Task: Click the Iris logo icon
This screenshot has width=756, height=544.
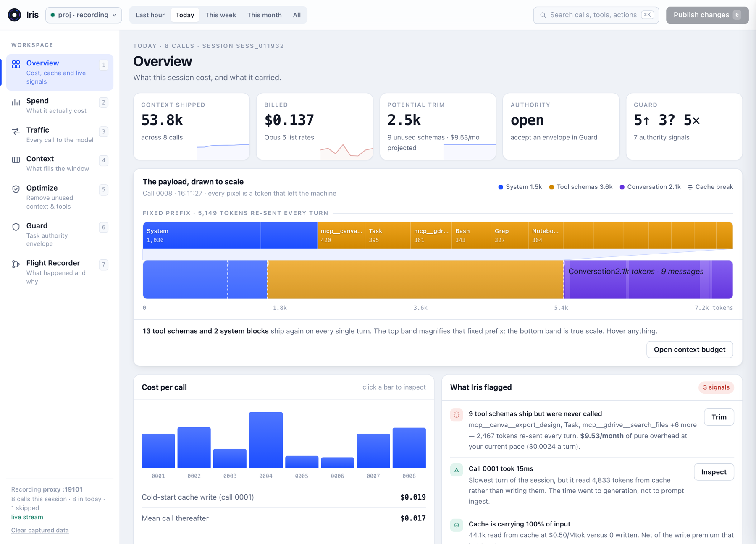Action: (14, 15)
